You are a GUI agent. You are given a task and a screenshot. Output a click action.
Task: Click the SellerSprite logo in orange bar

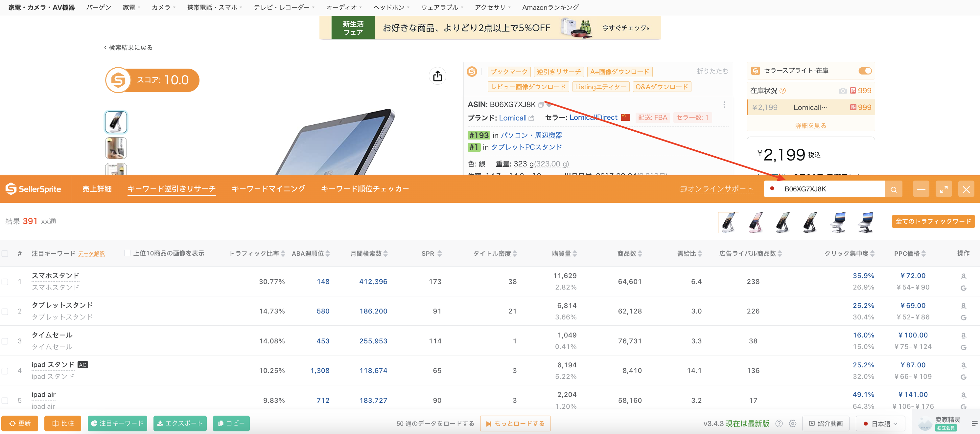click(x=34, y=189)
